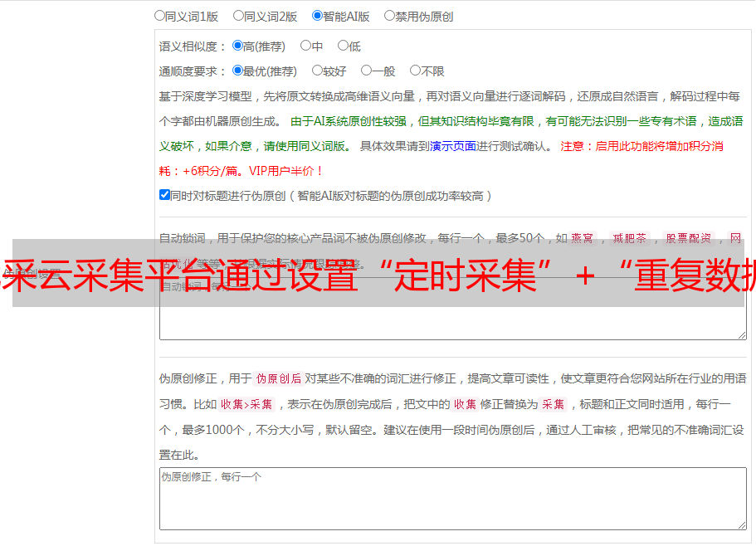The image size is (756, 546).
Task: Click the 燕窝 example keyword tag
Action: click(x=582, y=238)
